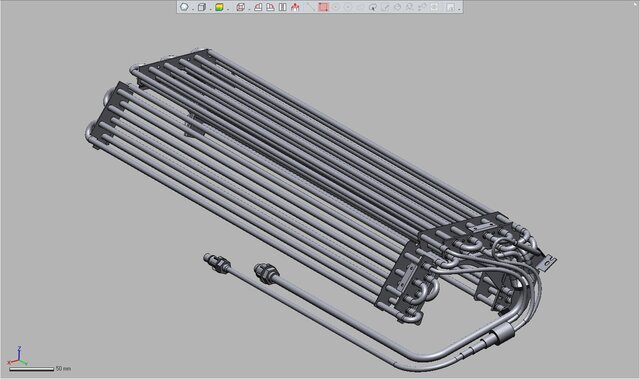Click the cursor-with-loop select icon in the toolbar
Viewport: 640px width, 379px height.
click(x=373, y=7)
